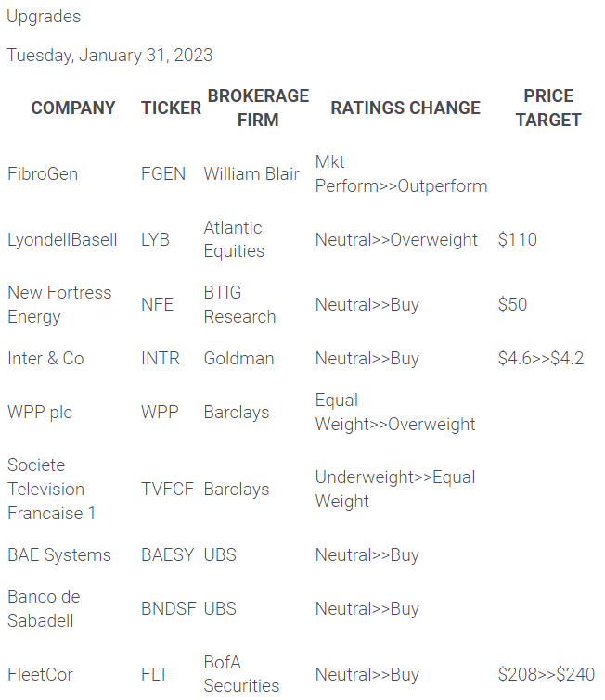Click the FibroGen company name
This screenshot has width=605, height=700.
coord(43,174)
